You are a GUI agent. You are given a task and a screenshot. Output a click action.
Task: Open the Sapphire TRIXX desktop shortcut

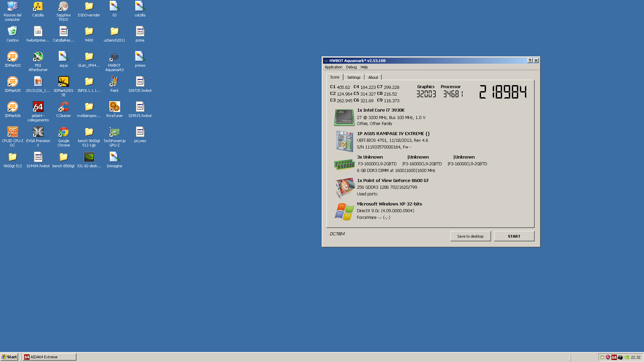pos(63,11)
